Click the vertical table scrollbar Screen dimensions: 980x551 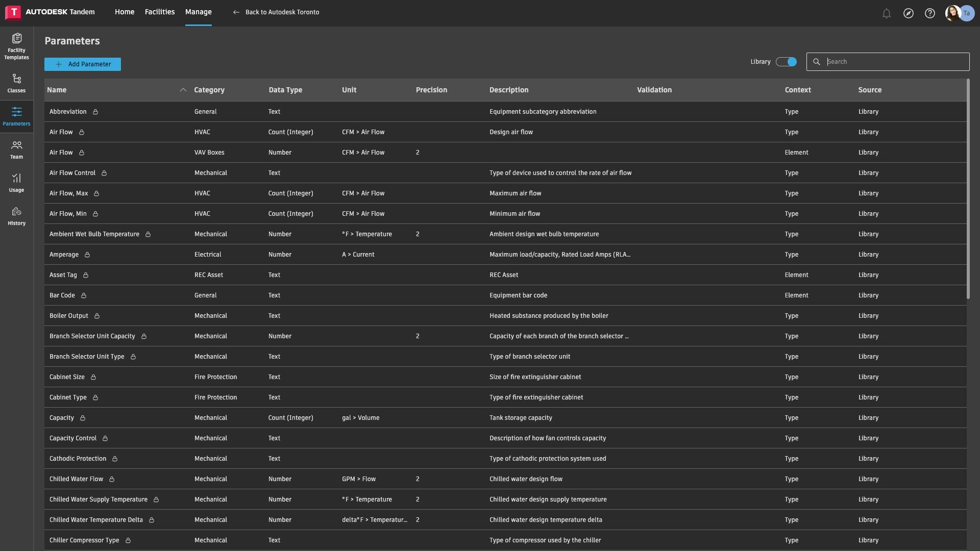point(968,189)
